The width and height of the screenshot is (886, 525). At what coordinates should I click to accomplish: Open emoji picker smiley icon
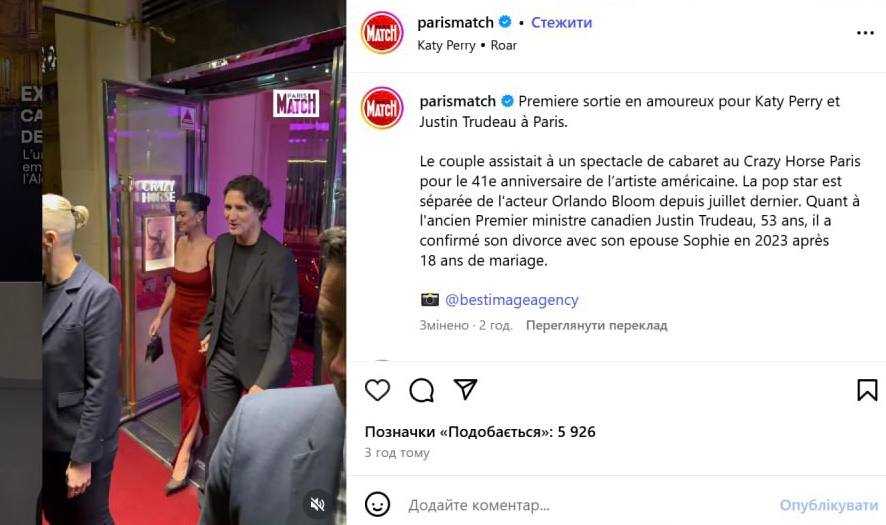[x=377, y=504]
